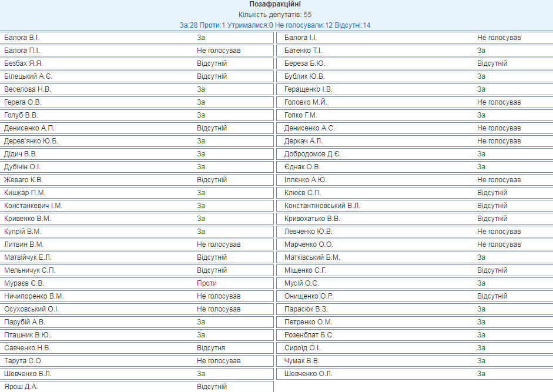Image resolution: width=553 pixels, height=392 pixels.
Task: Click the 'Відсутня' status for Савченко
Action: (x=211, y=348)
